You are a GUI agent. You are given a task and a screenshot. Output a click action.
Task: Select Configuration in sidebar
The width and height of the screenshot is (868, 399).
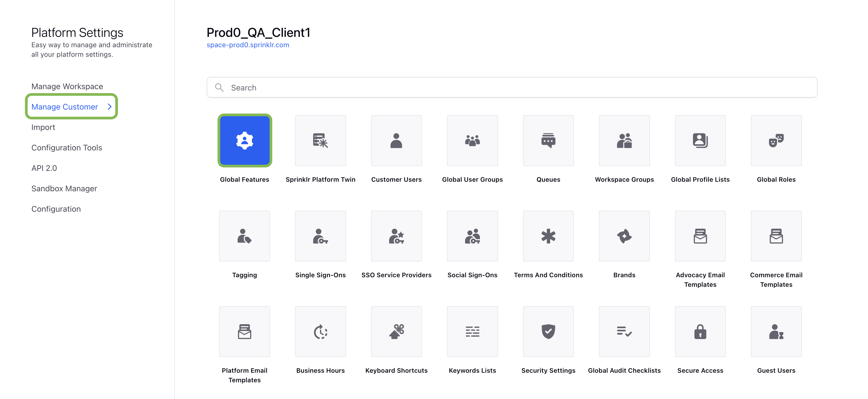pos(56,209)
